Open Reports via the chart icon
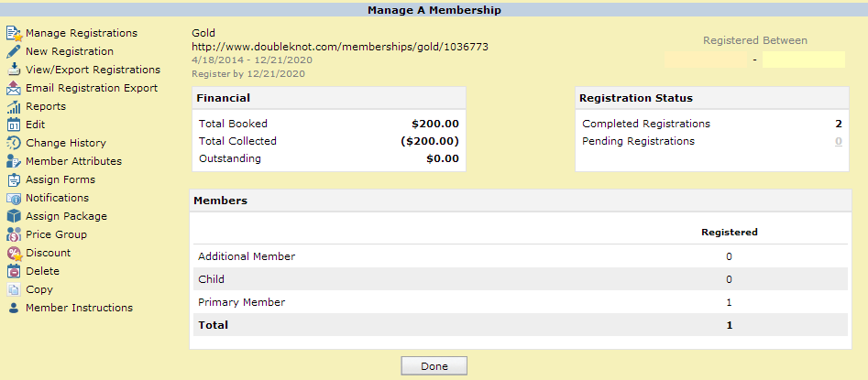The image size is (868, 380). [14, 107]
